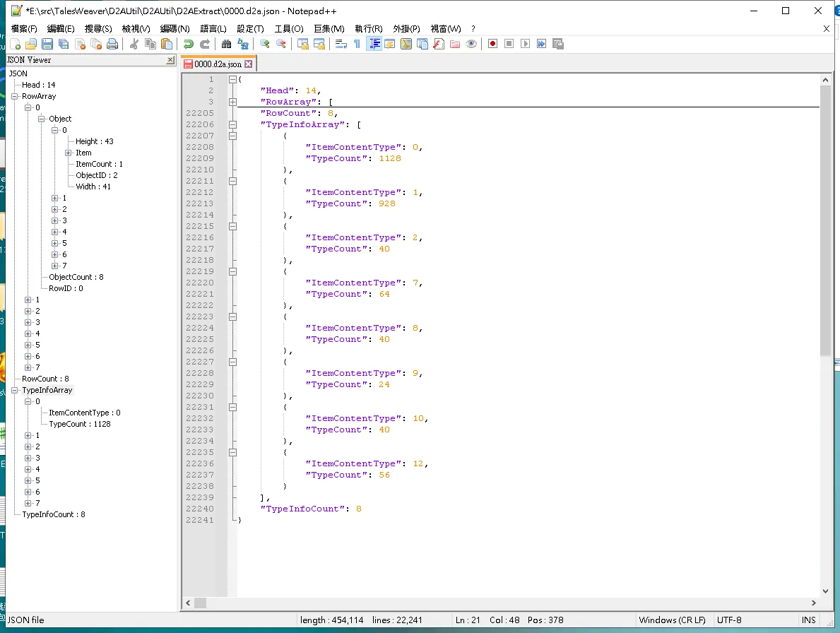Screen dimensions: 840x633
Task: Click the Redo toolbar icon
Action: [x=205, y=44]
